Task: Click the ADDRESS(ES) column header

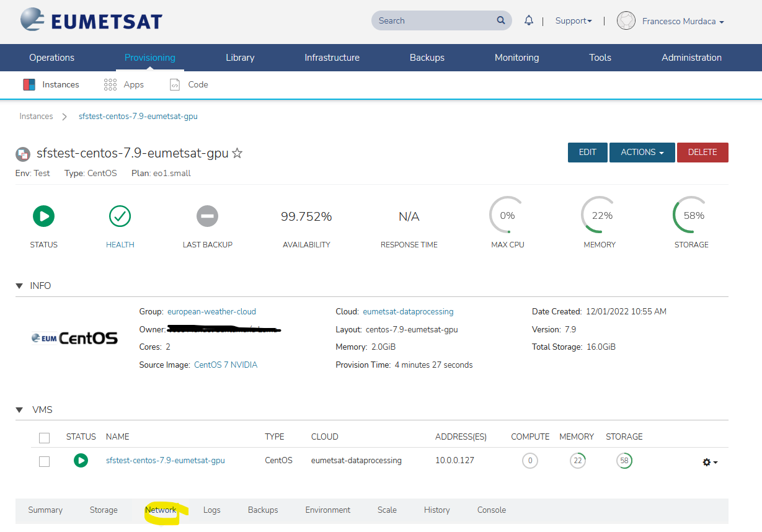Action: (461, 437)
